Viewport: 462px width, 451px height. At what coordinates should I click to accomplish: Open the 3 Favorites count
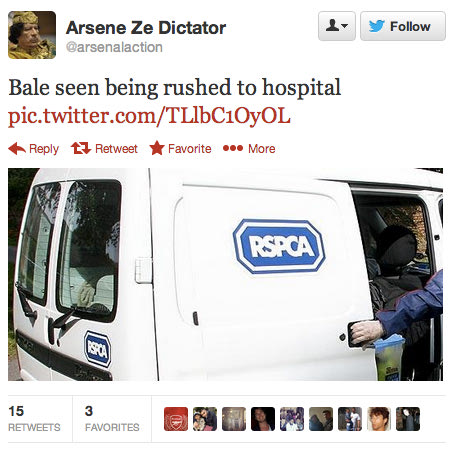(112, 419)
